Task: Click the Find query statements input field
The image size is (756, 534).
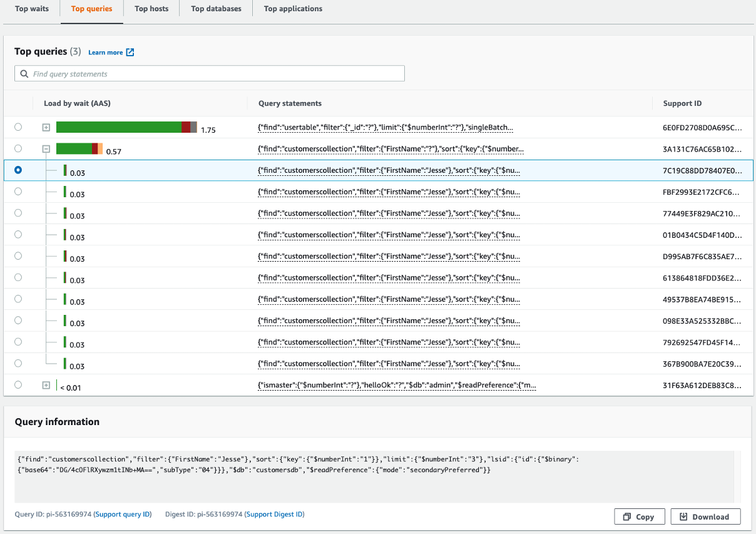Action: (x=209, y=73)
